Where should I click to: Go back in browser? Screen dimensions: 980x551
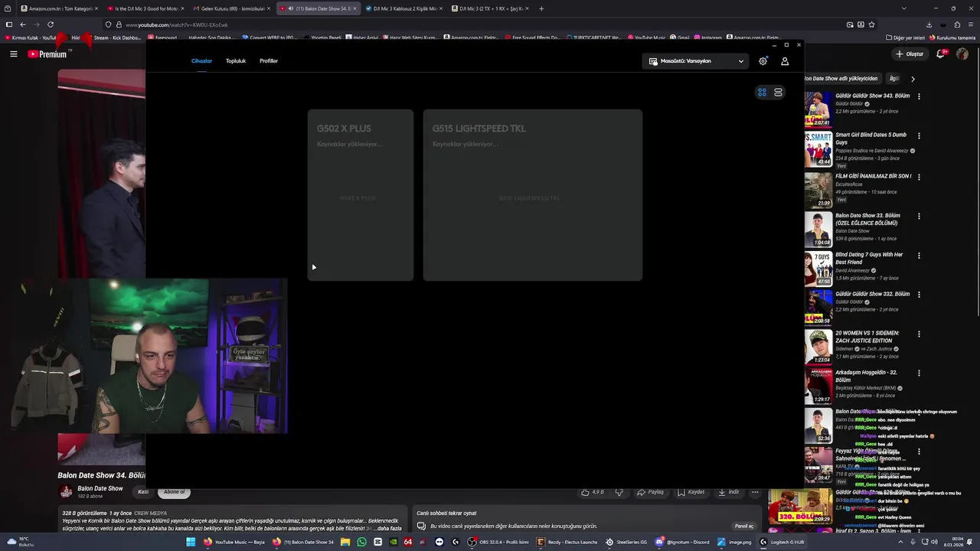pyautogui.click(x=23, y=24)
